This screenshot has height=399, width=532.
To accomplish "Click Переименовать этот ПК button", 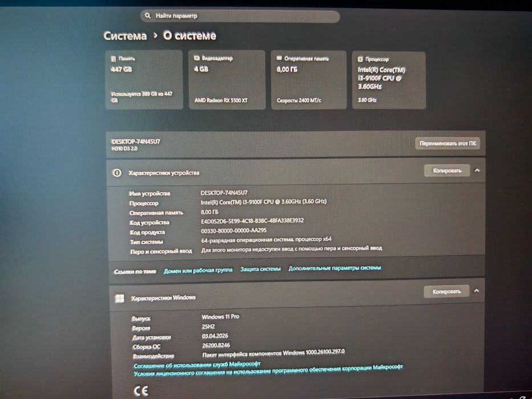I will pyautogui.click(x=447, y=144).
